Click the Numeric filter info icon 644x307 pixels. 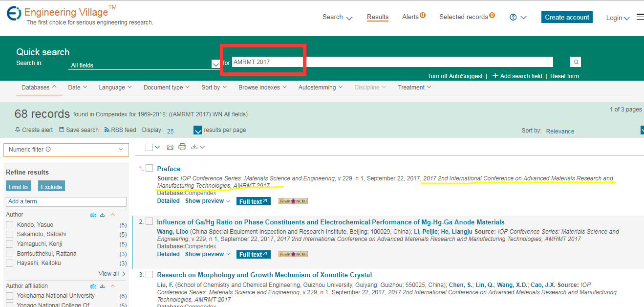point(48,150)
